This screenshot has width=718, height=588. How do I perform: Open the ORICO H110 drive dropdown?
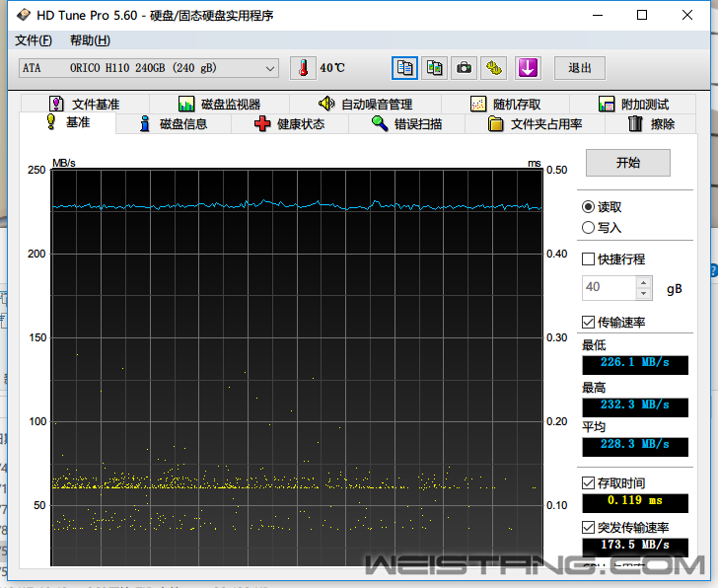tap(149, 68)
